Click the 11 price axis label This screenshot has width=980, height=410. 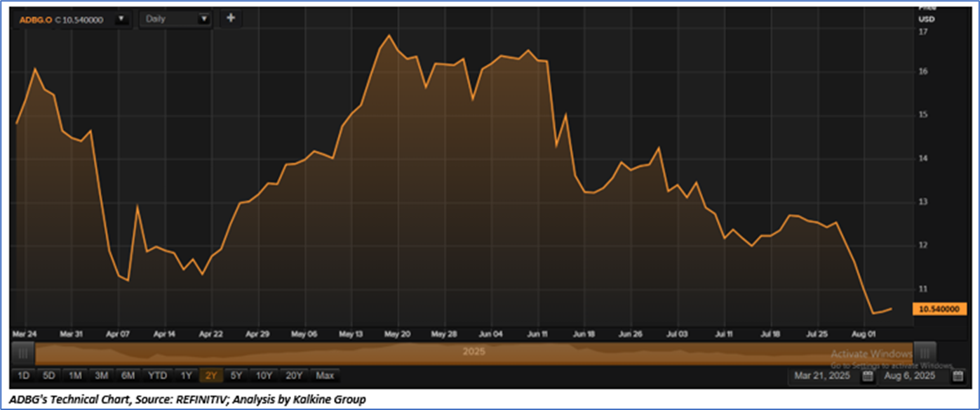pos(923,289)
